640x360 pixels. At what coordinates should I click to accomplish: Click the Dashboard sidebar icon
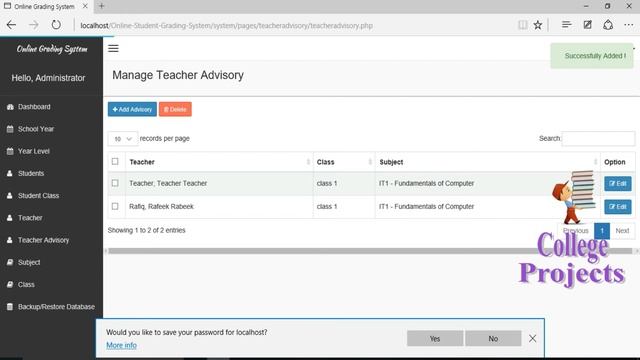click(10, 107)
